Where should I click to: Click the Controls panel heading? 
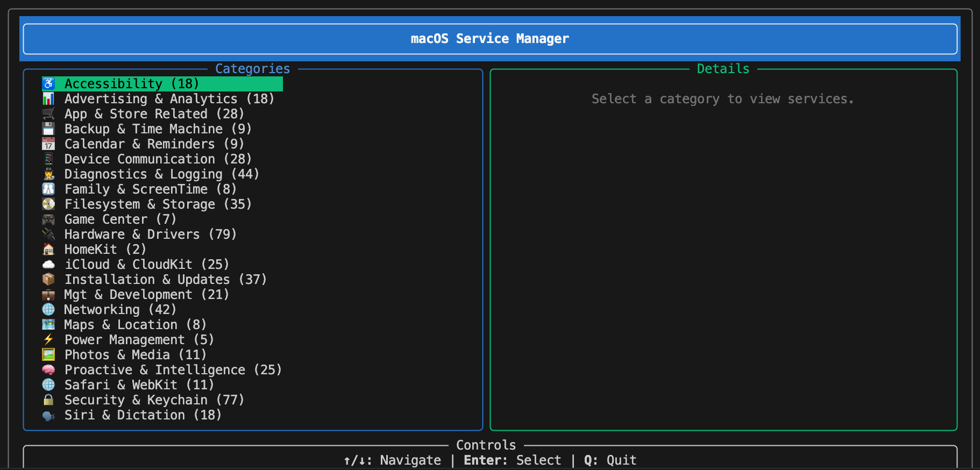486,445
